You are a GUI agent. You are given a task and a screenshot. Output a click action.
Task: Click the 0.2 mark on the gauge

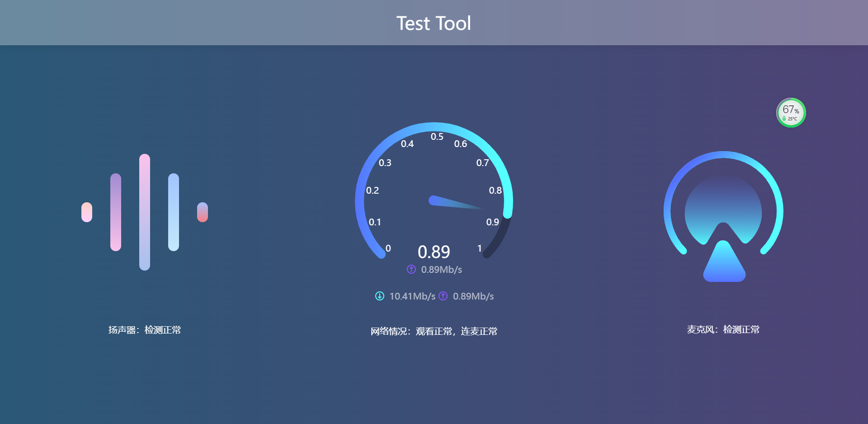click(x=373, y=191)
